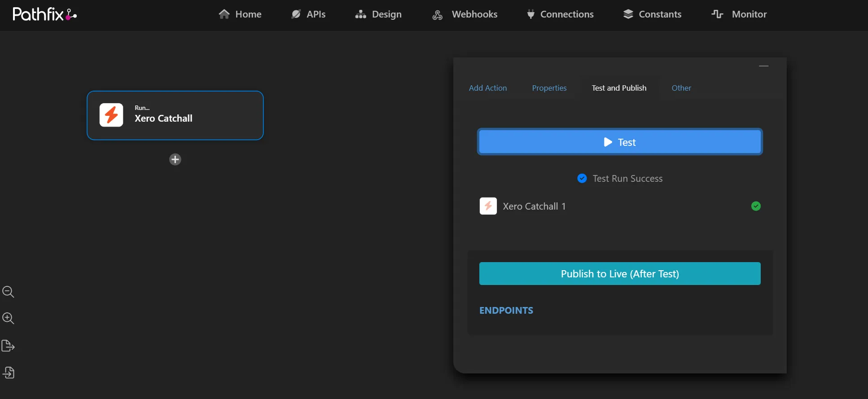Navigate to Webhooks

(x=465, y=14)
